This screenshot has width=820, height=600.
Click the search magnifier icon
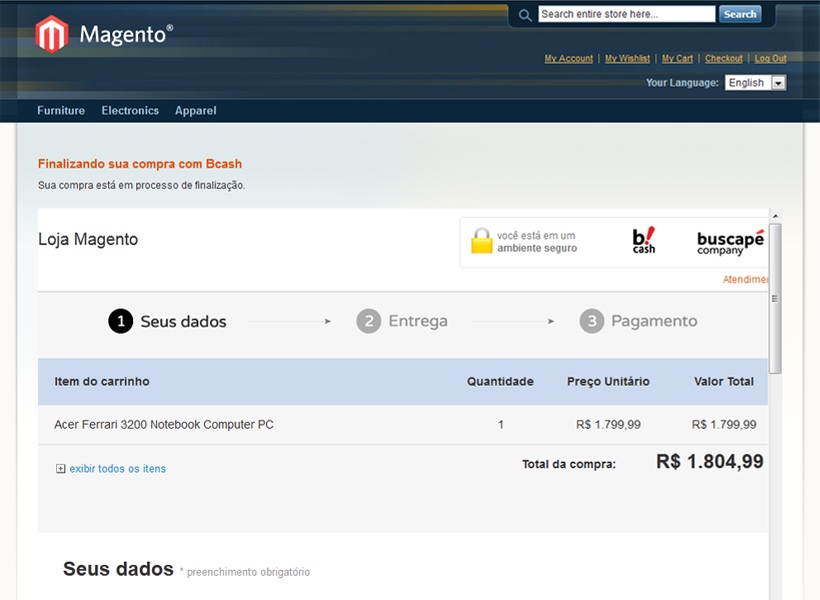coord(525,15)
